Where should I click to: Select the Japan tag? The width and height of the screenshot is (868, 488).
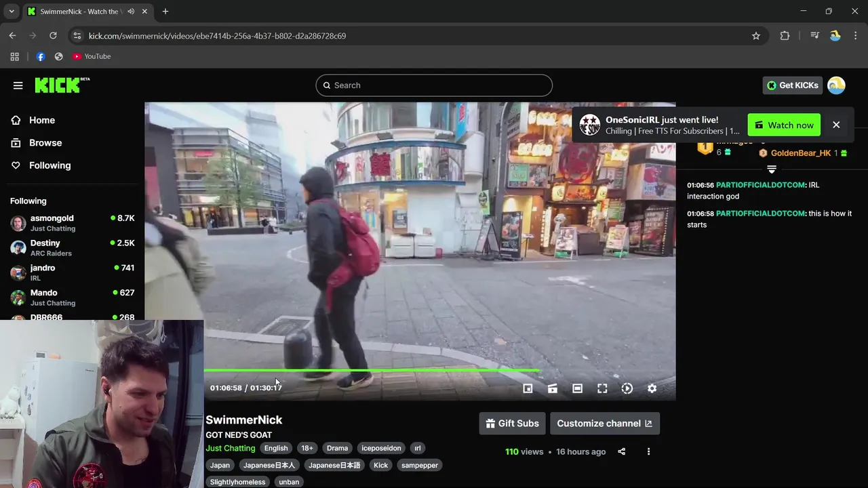[220, 465]
